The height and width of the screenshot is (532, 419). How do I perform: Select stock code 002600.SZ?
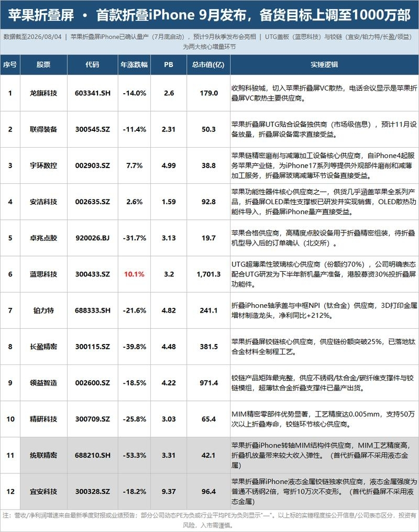(93, 383)
